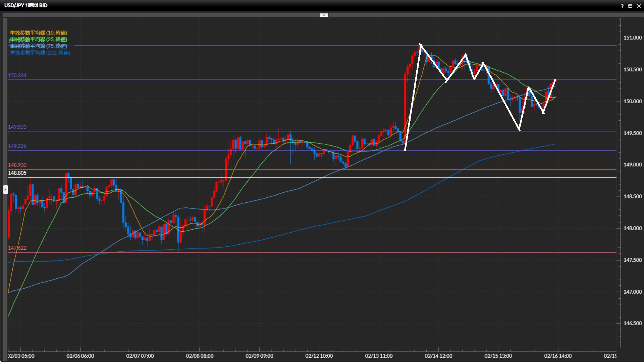Expand the top toolbar dropdown arrow
The width and height of the screenshot is (644, 362).
coord(324,15)
